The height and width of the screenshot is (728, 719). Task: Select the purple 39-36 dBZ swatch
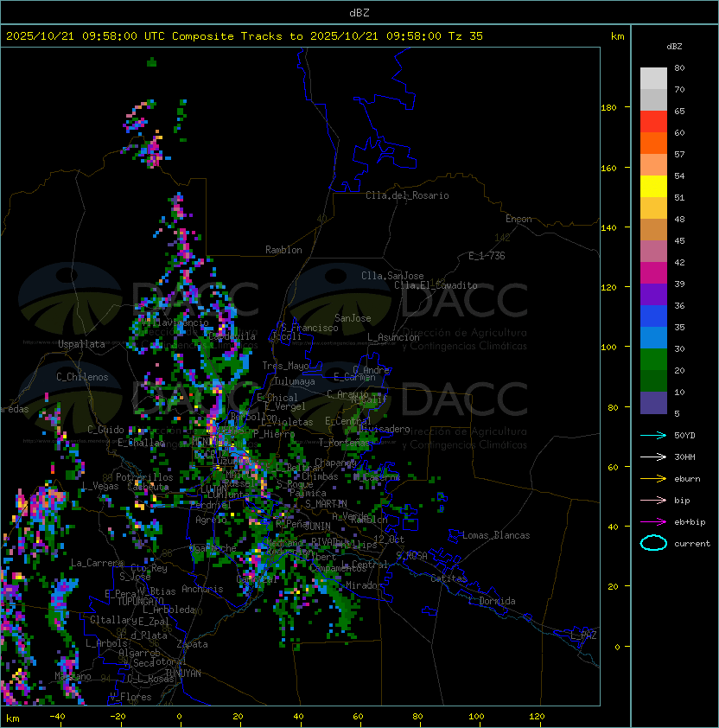click(x=653, y=294)
